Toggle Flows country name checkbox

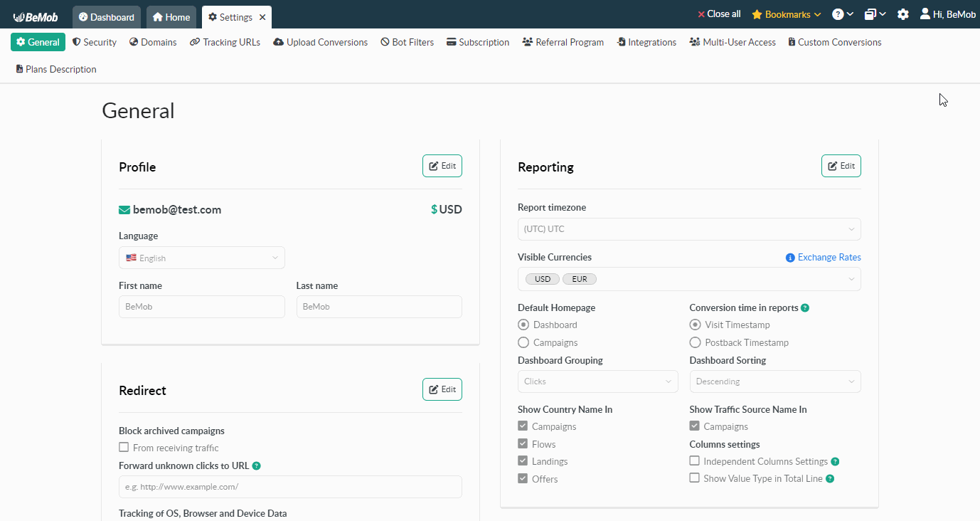pos(523,443)
